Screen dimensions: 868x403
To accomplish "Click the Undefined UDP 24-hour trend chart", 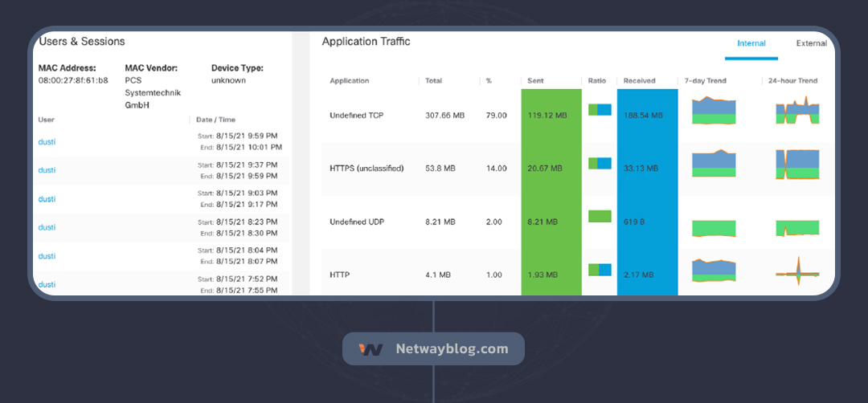I will 796,228.
